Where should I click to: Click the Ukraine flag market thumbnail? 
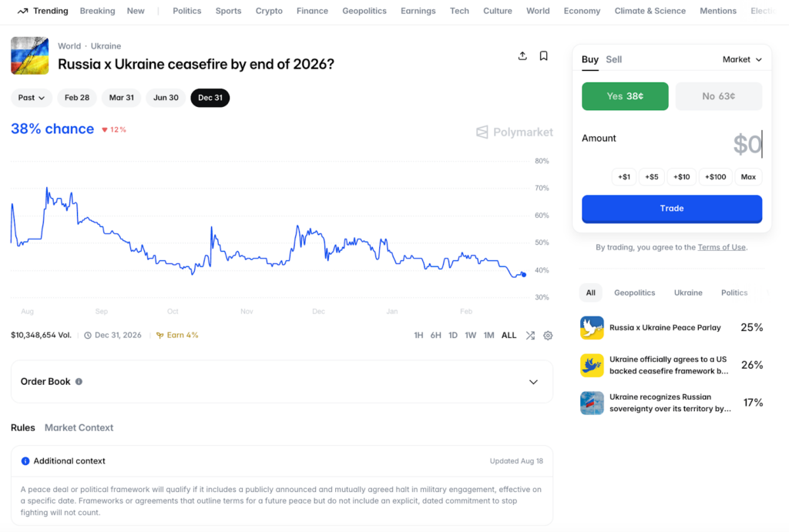tap(29, 55)
